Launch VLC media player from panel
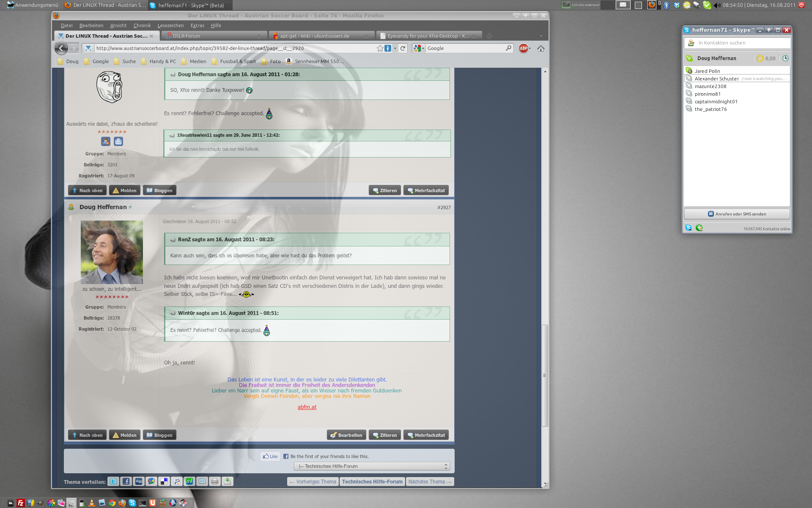The height and width of the screenshot is (508, 812). click(x=92, y=503)
